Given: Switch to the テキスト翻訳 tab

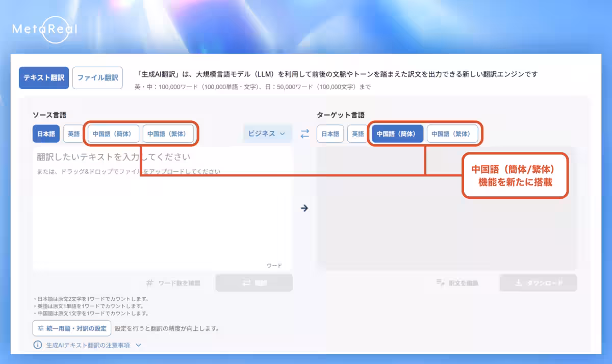Looking at the screenshot, I should 44,78.
